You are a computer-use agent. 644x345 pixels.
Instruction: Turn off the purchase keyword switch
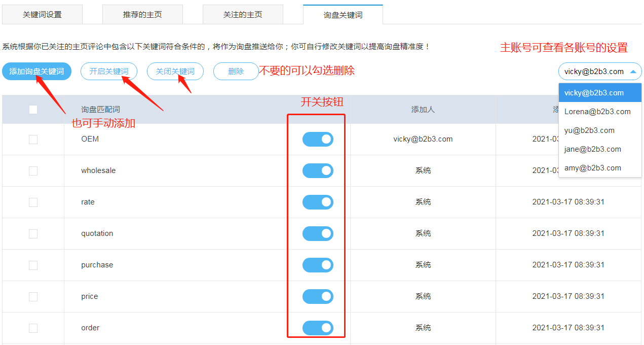click(x=318, y=265)
